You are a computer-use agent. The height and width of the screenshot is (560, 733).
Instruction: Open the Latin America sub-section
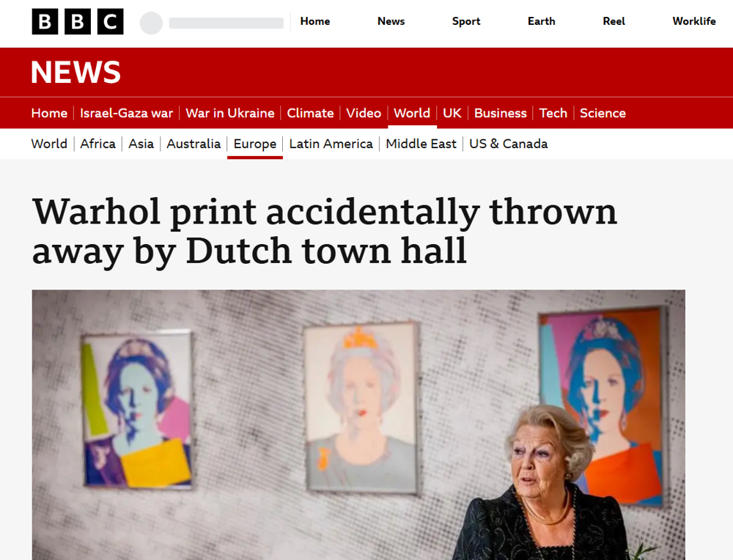click(x=331, y=144)
